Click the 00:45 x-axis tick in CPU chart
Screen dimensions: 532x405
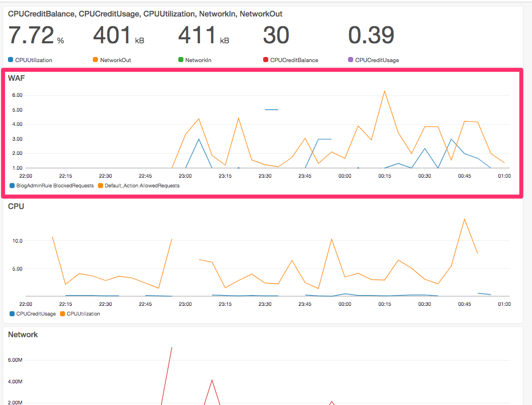(x=464, y=304)
